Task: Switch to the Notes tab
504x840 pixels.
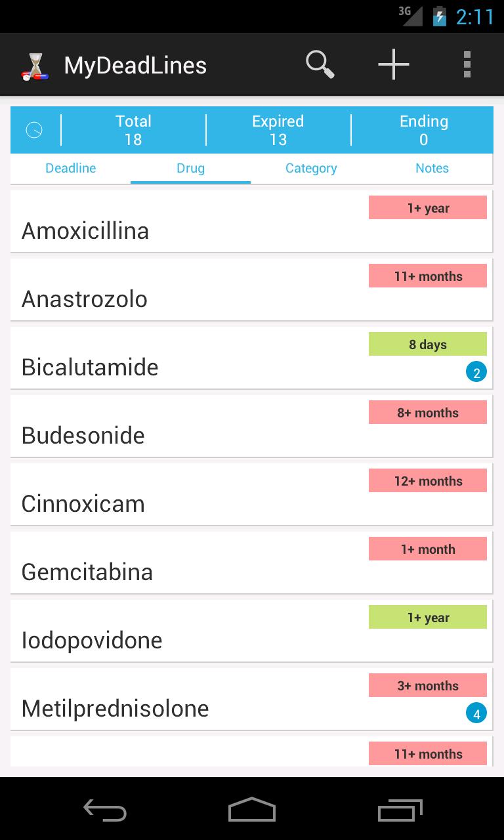Action: (x=432, y=169)
